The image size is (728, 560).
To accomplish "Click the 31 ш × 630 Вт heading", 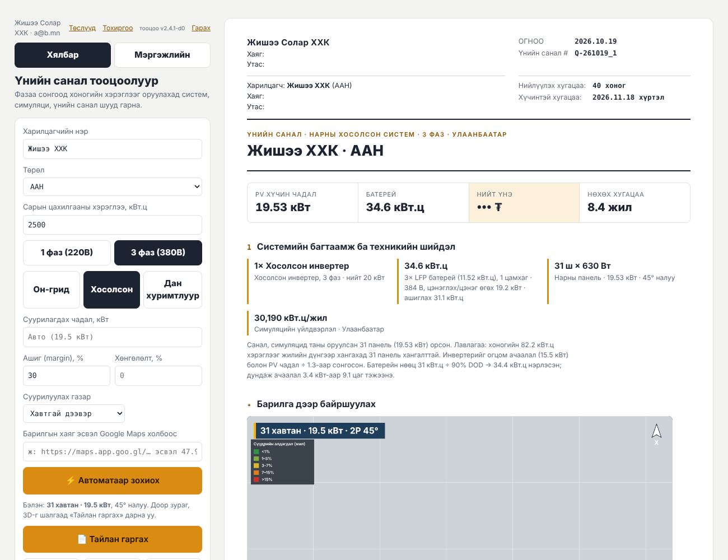I will point(582,266).
